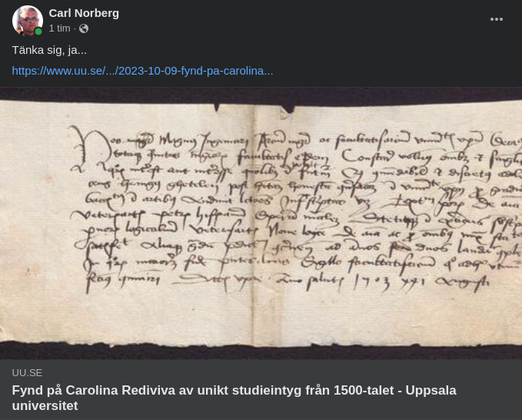Viewport: 522px width, 420px height.
Task: Click the vertical fold crease of the manuscript
Action: (x=253, y=223)
